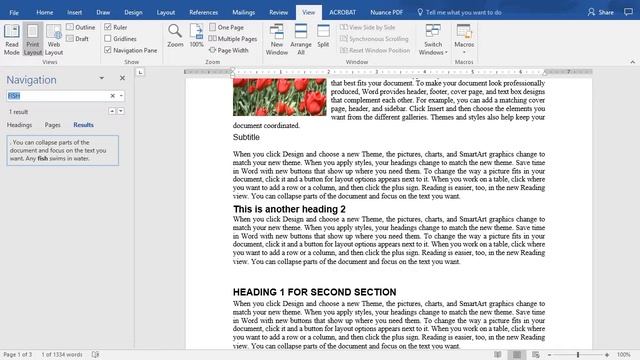The image size is (640, 360).
Task: Switch to Read Mode from status bar
Action: coord(498,355)
